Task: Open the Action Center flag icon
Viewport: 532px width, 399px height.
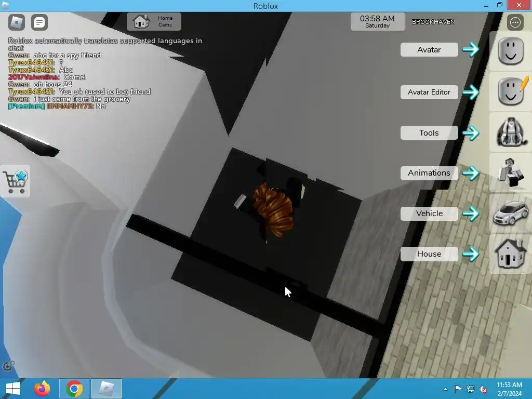Action: pyautogui.click(x=458, y=389)
